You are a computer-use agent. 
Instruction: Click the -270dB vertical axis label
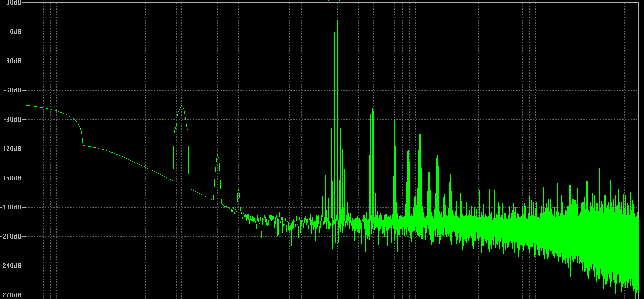coord(12,295)
